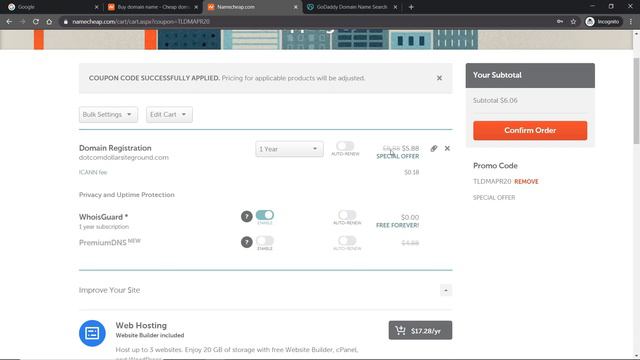This screenshot has height=360, width=640.
Task: Toggle WhoisGuard auto-renew switch
Action: coord(347,215)
